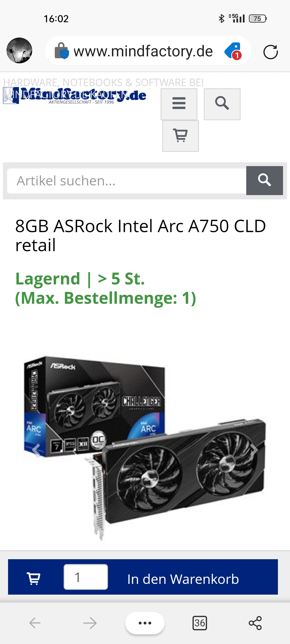
Task: Go back with browser back arrow
Action: click(x=35, y=623)
